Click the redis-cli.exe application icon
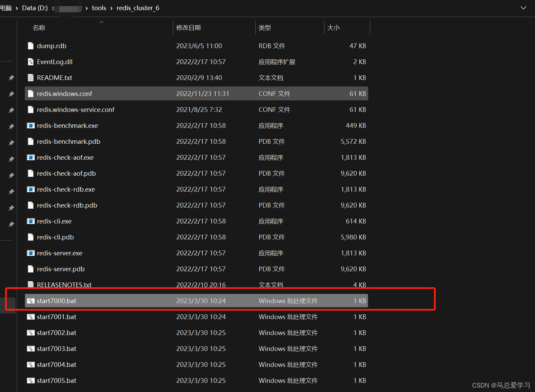The image size is (535, 392). pos(31,221)
